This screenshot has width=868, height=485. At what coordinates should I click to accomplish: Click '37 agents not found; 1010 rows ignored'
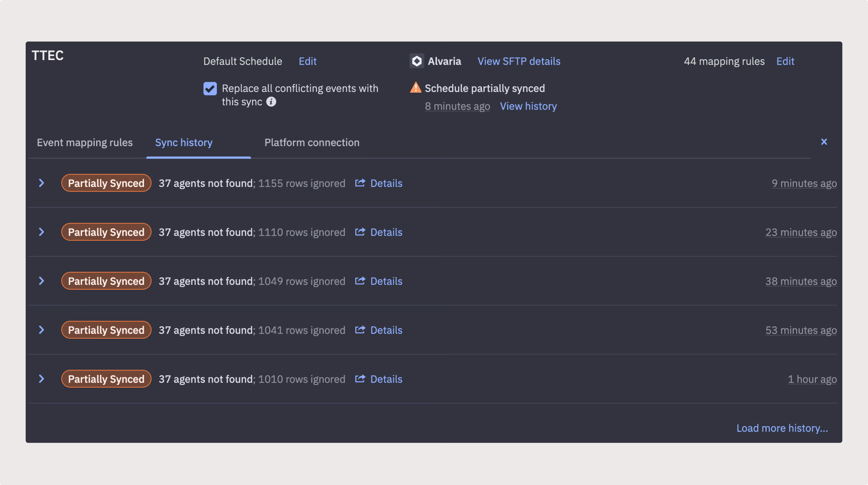252,379
